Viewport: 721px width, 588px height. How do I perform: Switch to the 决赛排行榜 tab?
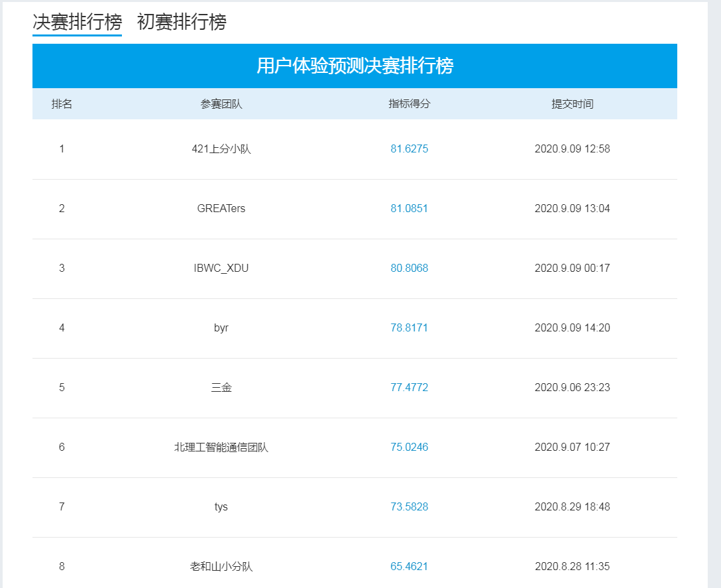click(77, 22)
